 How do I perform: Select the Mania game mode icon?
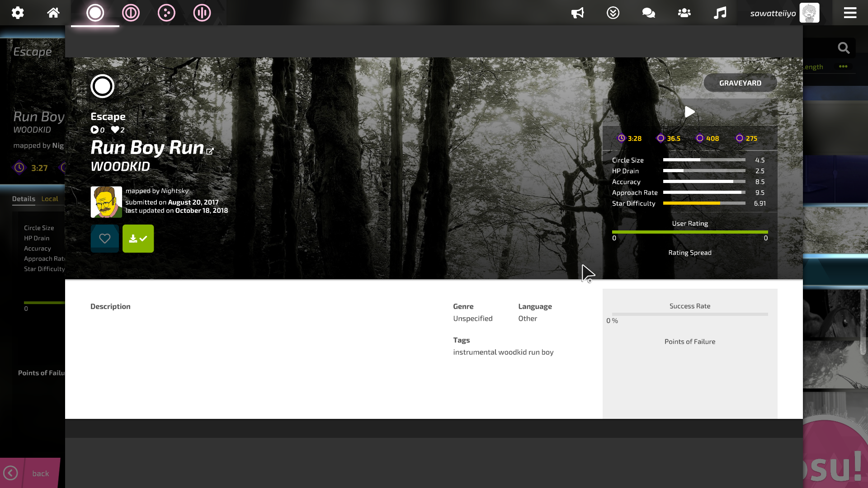[202, 13]
